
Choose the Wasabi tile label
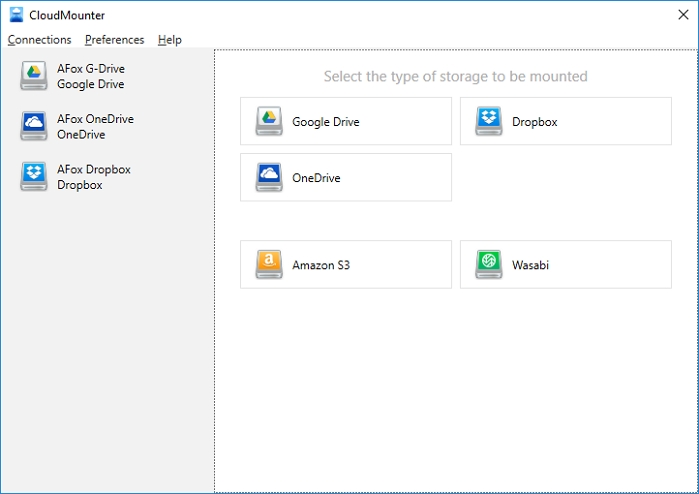[x=530, y=265]
